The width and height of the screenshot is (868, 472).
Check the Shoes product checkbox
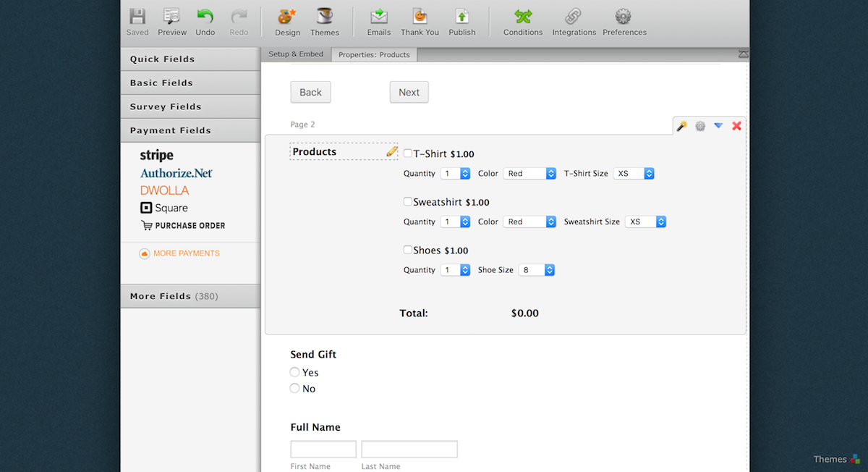tap(408, 250)
